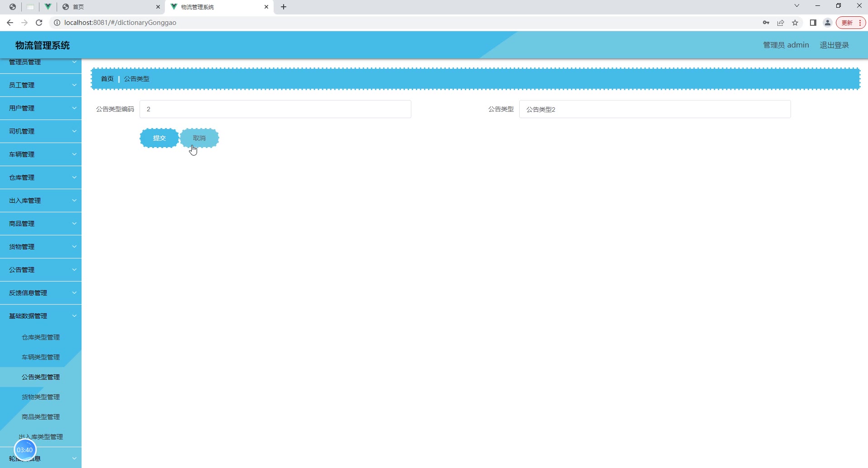Screen dimensions: 868x468
Task: Switch to the 首页 browser tab
Action: click(111, 7)
